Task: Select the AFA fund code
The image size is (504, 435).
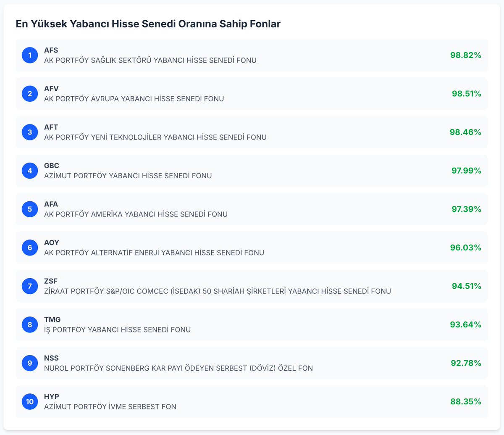Action: [x=51, y=204]
